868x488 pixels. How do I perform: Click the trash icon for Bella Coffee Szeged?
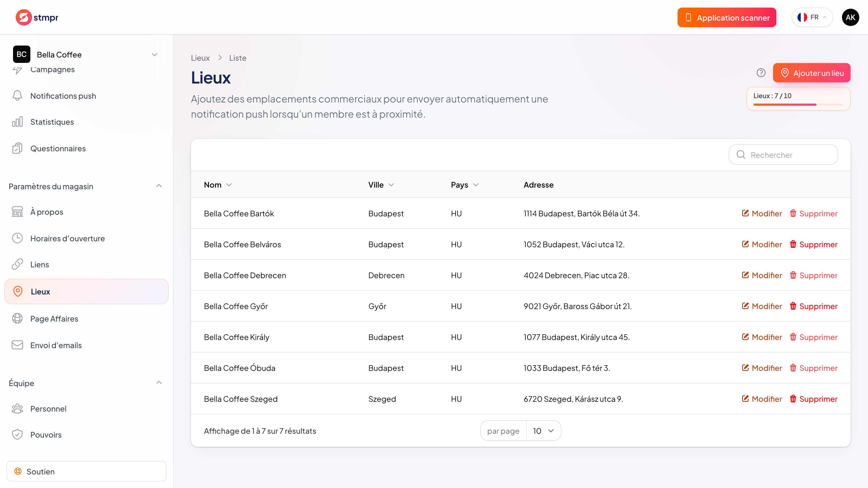coord(793,399)
